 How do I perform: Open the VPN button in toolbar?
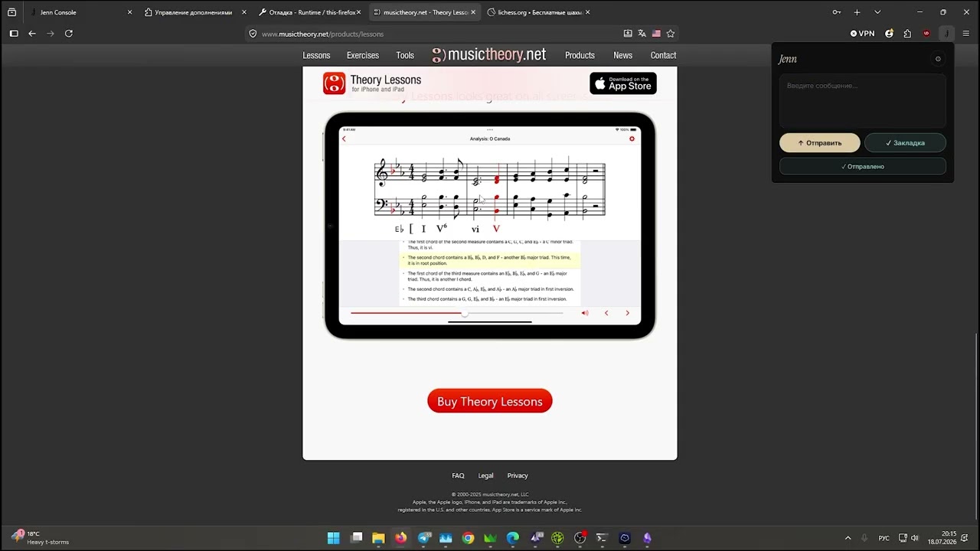pos(862,34)
